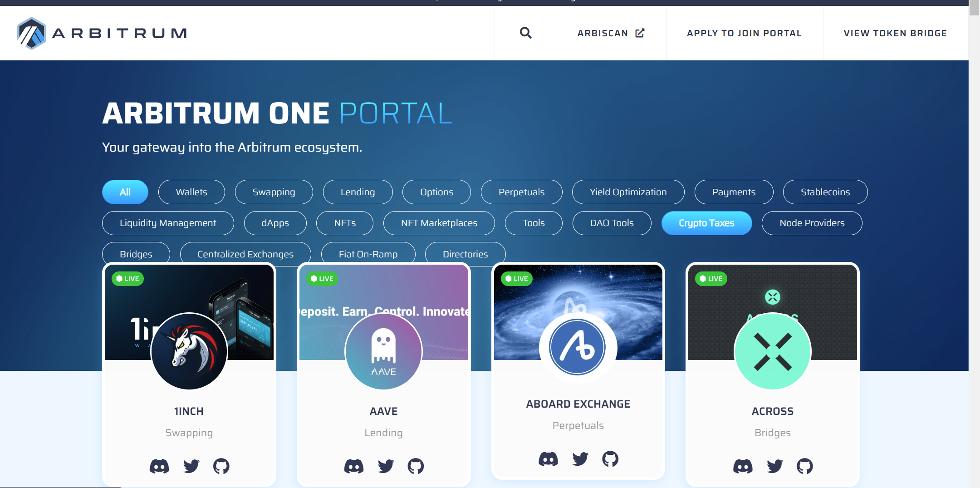Click the 'Swapping' label under 1INCH

click(189, 433)
